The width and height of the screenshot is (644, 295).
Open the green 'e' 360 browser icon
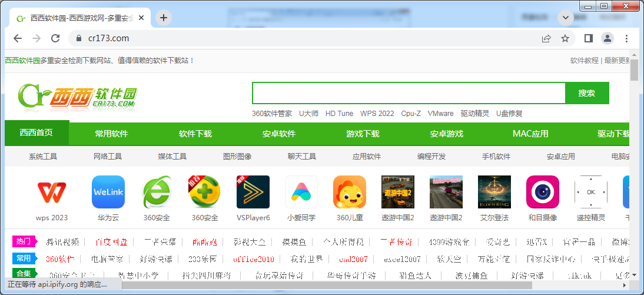pos(157,192)
